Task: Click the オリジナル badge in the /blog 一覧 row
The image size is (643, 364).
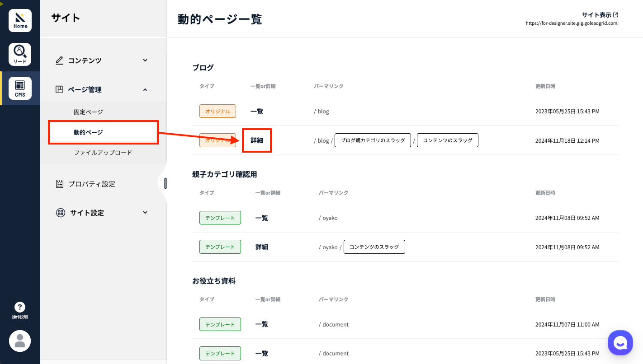Action: (x=217, y=111)
